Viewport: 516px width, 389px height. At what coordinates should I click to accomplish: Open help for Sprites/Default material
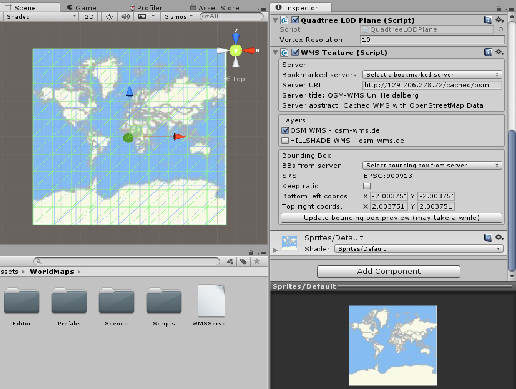pos(487,238)
